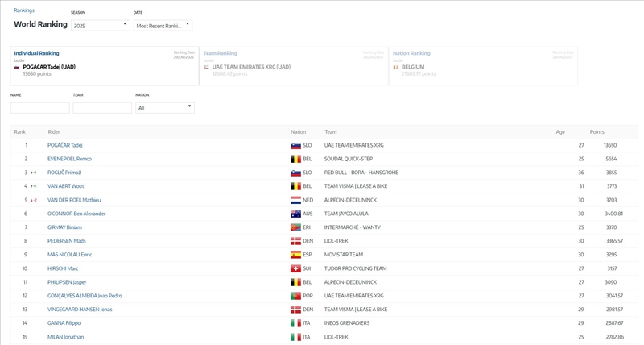
Task: Click the Italian flag in Milan's row
Action: pyautogui.click(x=295, y=337)
